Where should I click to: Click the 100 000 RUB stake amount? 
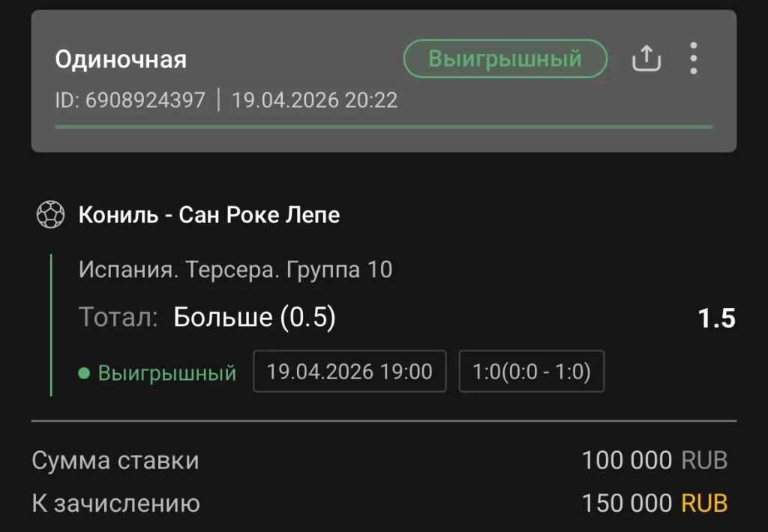tap(654, 460)
